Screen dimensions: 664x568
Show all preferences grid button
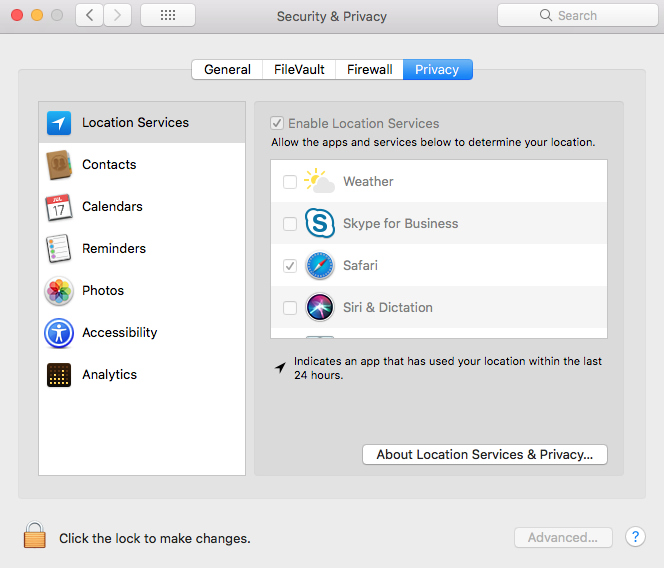(x=168, y=16)
